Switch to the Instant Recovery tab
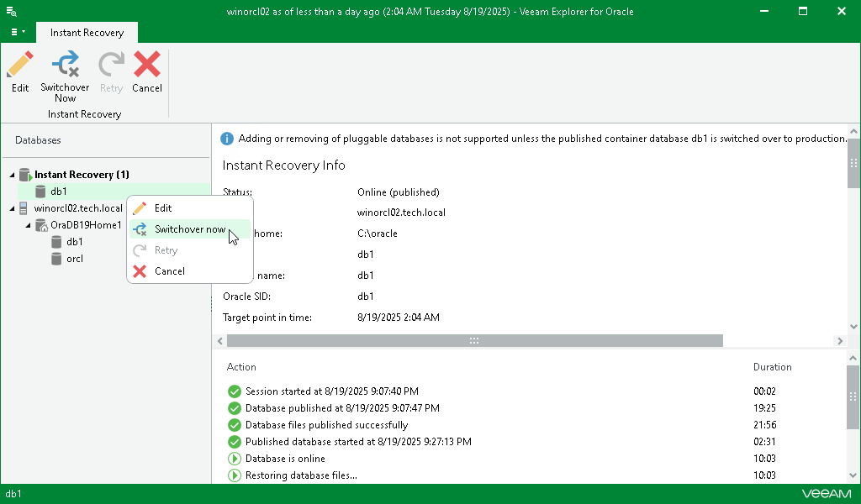The width and height of the screenshot is (861, 504). click(87, 32)
